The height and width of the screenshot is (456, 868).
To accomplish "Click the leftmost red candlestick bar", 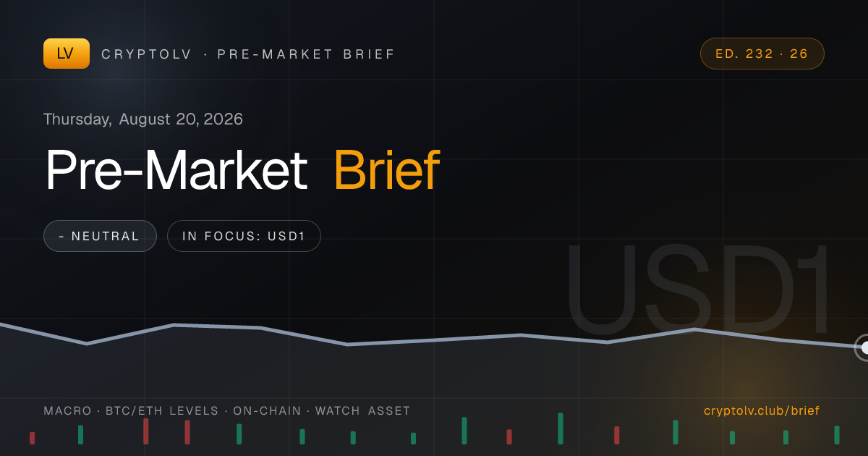I will click(32, 438).
